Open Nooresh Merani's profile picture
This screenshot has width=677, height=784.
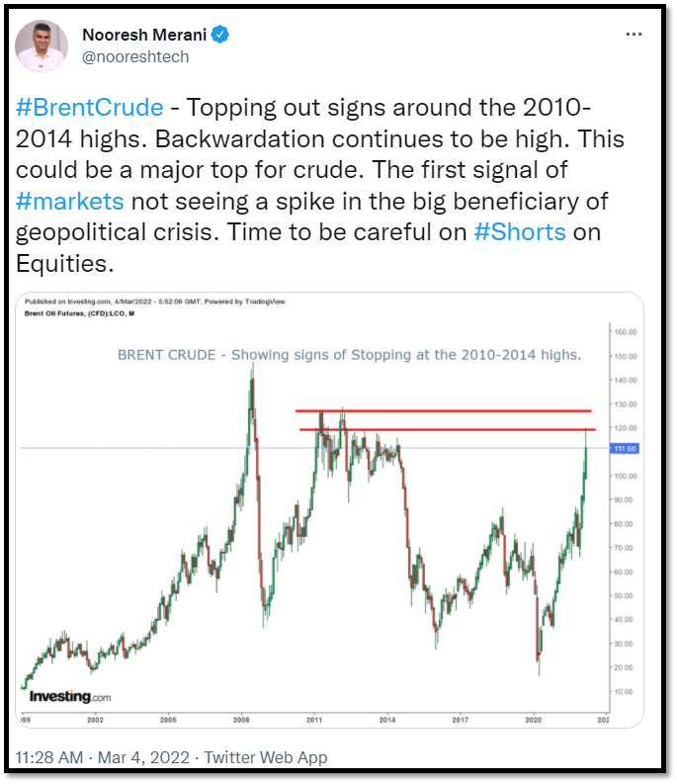(x=41, y=46)
